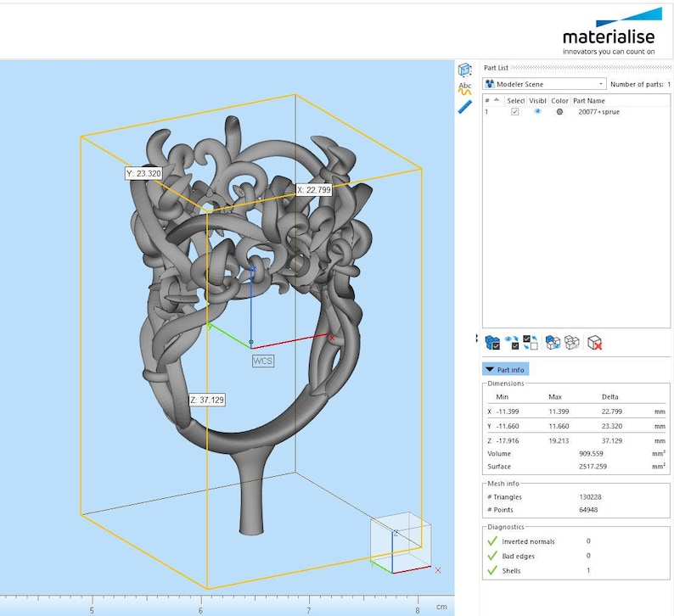Click the select all parts icon
674x616 pixels.
tap(492, 343)
